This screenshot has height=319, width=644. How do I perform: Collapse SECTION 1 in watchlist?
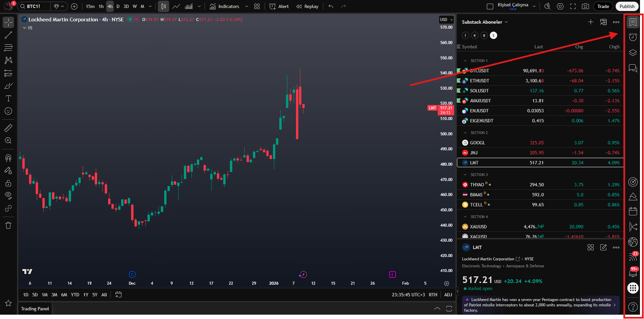click(465, 61)
